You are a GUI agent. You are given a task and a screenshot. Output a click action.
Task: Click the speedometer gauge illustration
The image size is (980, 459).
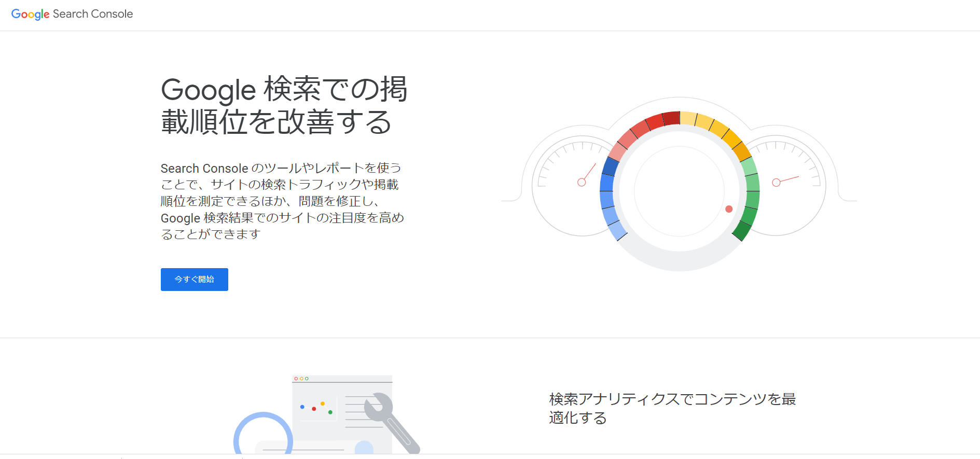[679, 184]
